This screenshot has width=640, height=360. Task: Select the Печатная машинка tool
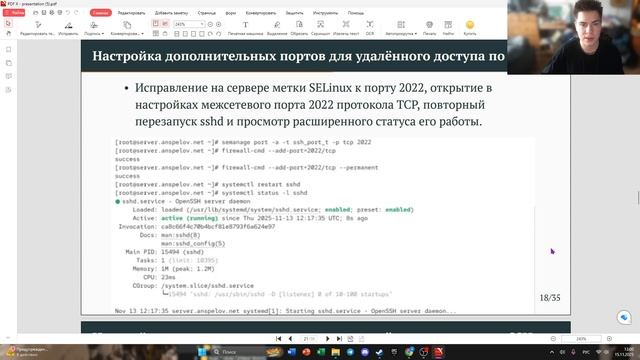245,28
